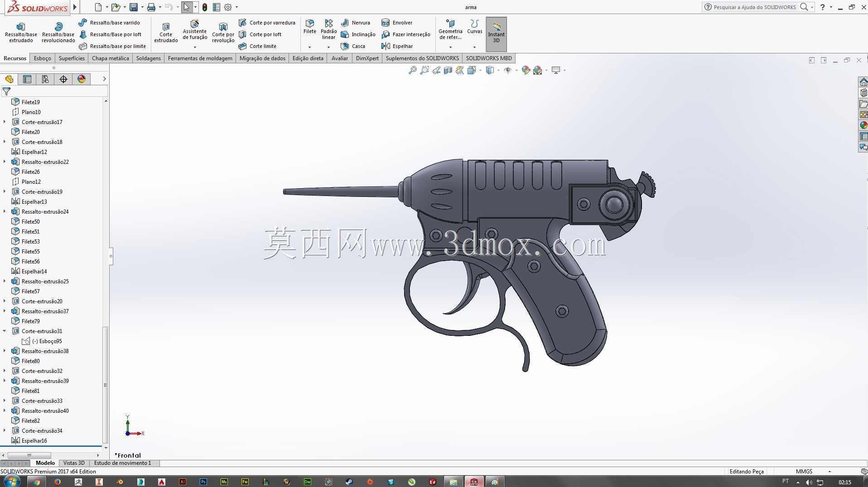Click the feature tree filter icon
This screenshot has width=868, height=487.
(6, 91)
